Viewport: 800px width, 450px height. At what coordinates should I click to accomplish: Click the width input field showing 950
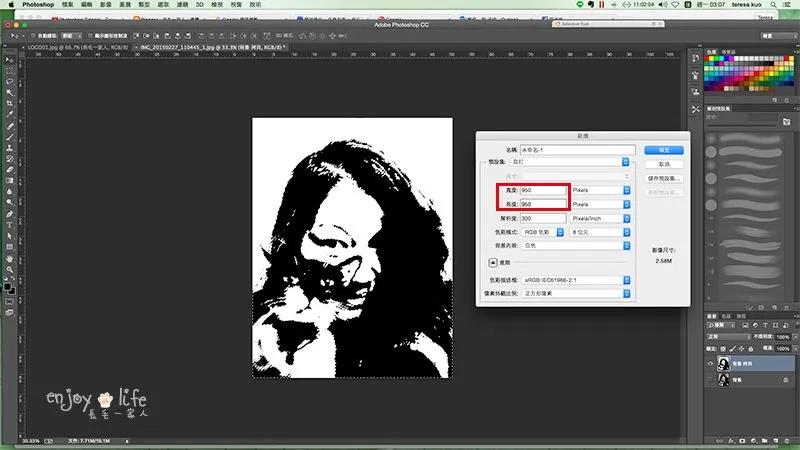543,190
